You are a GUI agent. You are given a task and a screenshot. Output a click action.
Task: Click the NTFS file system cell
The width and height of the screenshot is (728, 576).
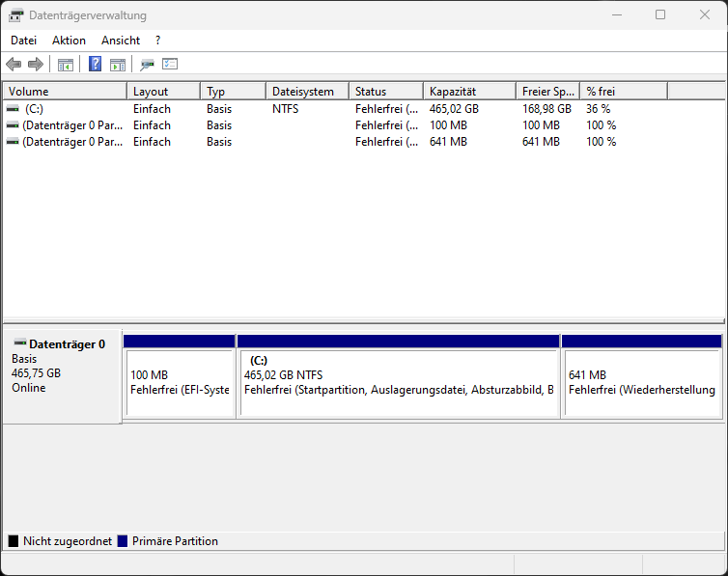click(285, 109)
